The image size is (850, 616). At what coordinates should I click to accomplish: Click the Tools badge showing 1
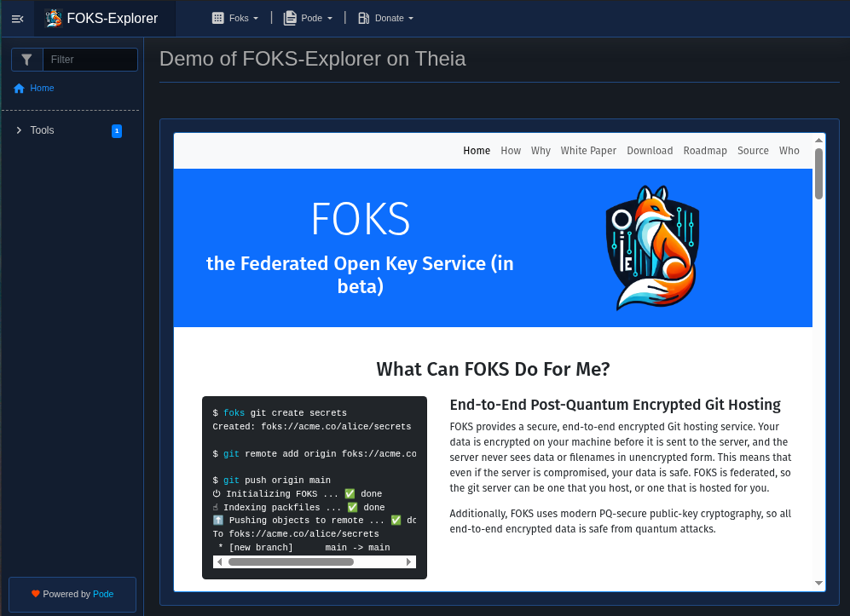click(x=117, y=130)
